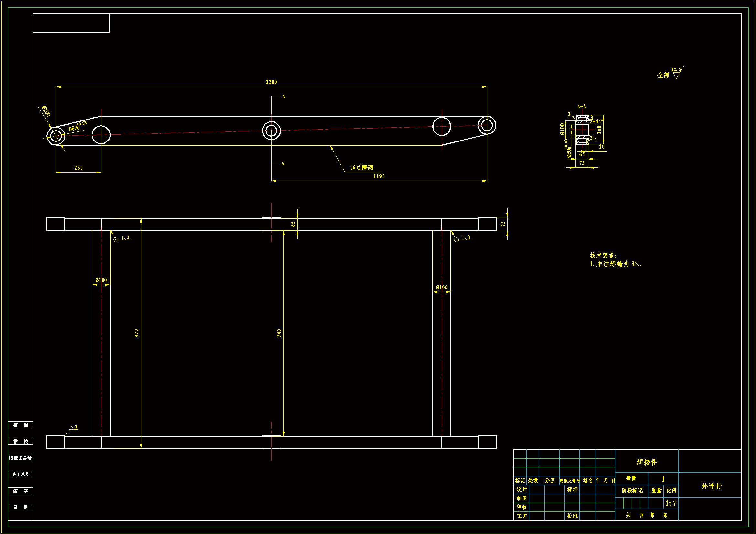
Task: Click the 描图 cell in left margin
Action: [x=20, y=425]
